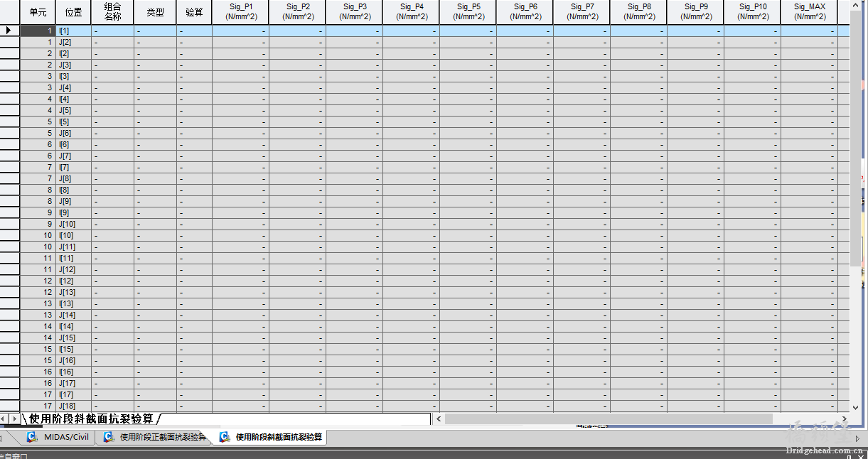
Task: Select the J[6] position cell
Action: (73, 133)
